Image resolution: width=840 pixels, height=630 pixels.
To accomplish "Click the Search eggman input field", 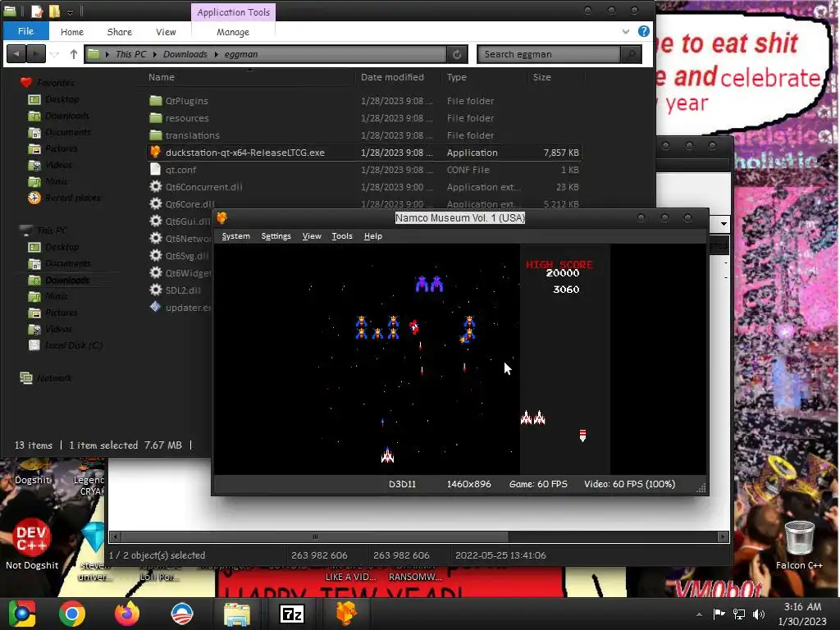I will (550, 54).
